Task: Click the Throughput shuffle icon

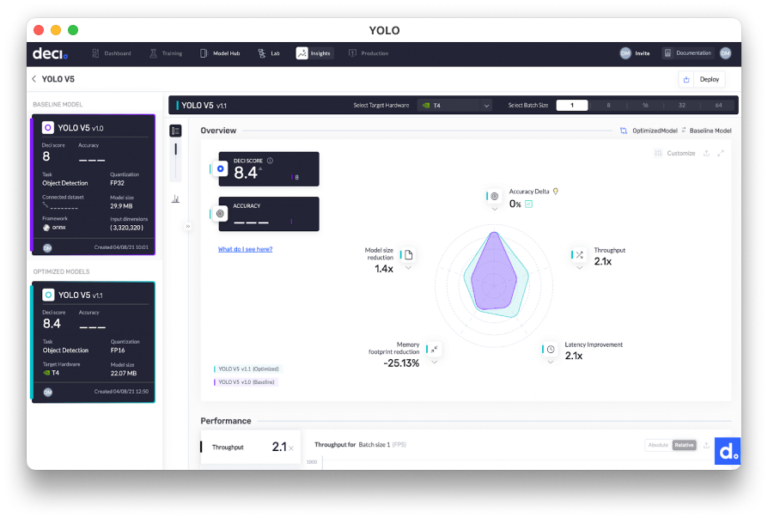Action: [x=579, y=255]
